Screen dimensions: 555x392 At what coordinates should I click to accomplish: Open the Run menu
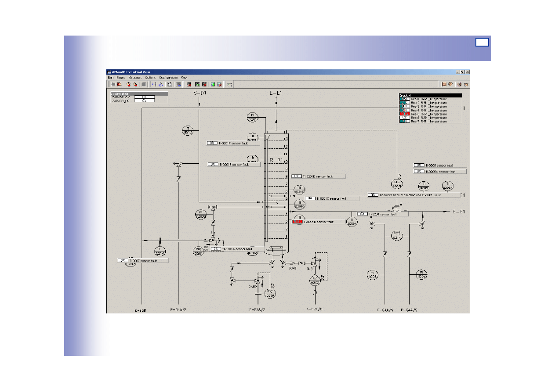pos(111,77)
